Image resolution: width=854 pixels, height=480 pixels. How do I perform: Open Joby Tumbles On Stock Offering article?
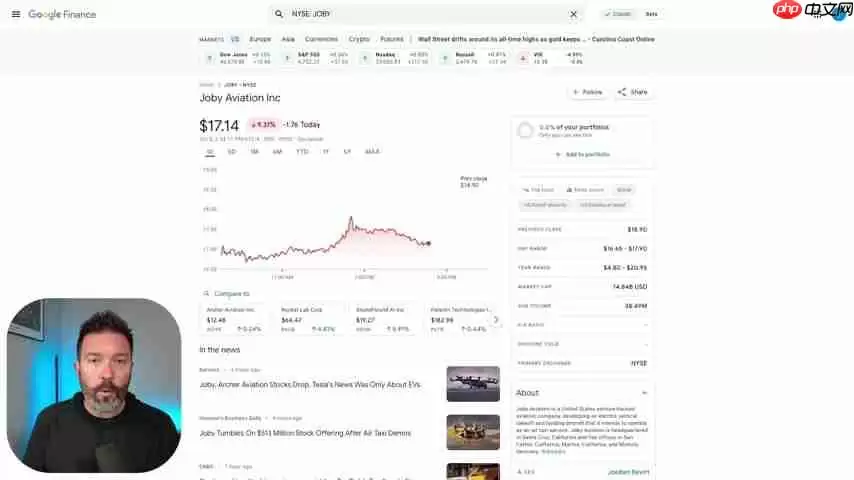[x=305, y=433]
